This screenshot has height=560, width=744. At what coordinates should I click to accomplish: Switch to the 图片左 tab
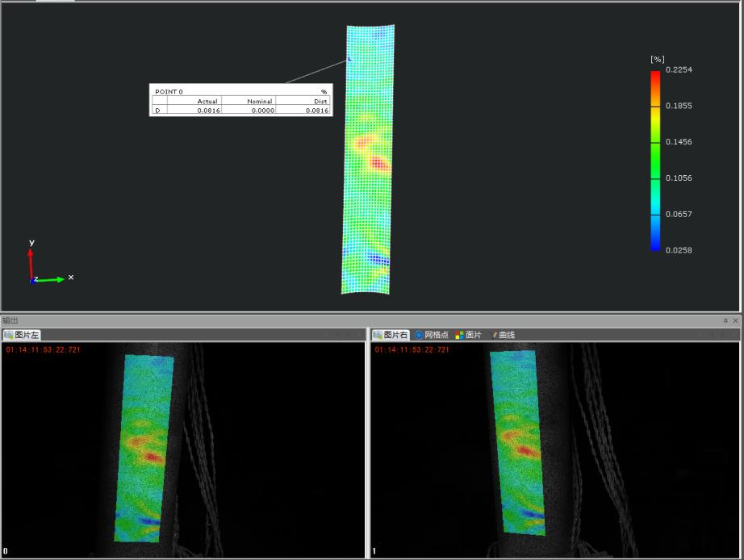21,335
